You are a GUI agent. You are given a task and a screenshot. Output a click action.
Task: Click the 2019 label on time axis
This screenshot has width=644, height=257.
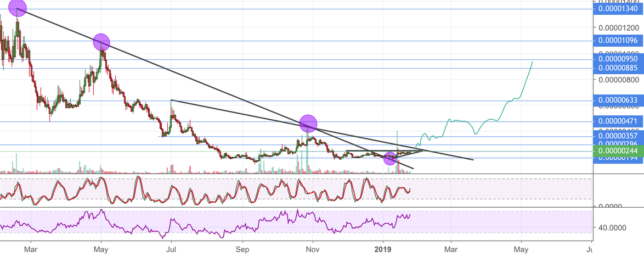point(382,248)
